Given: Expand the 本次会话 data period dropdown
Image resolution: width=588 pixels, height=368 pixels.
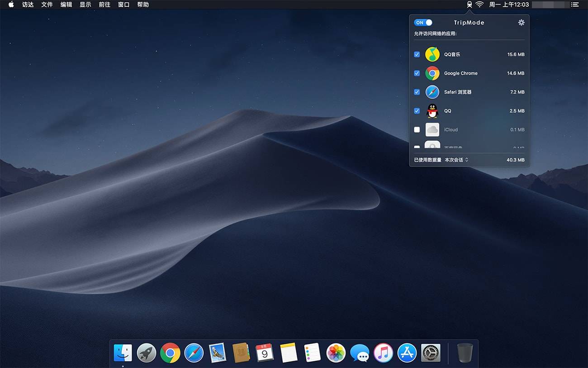Looking at the screenshot, I should pyautogui.click(x=456, y=160).
